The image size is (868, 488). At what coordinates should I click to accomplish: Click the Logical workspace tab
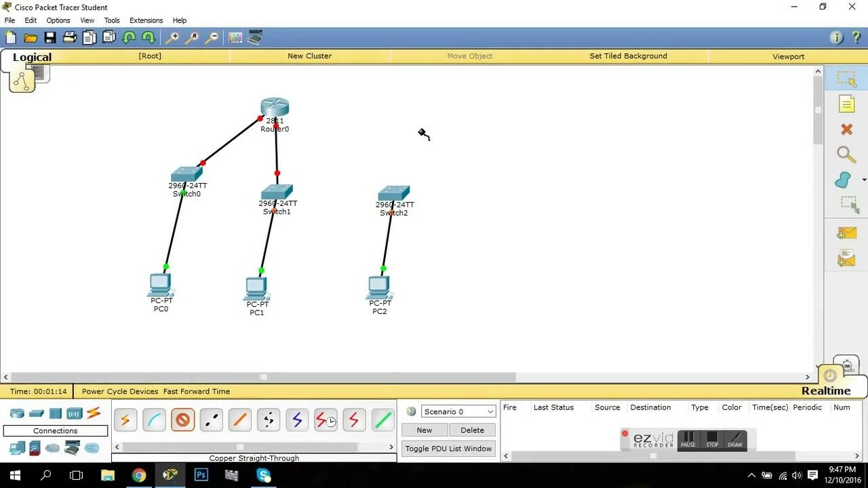[x=32, y=58]
